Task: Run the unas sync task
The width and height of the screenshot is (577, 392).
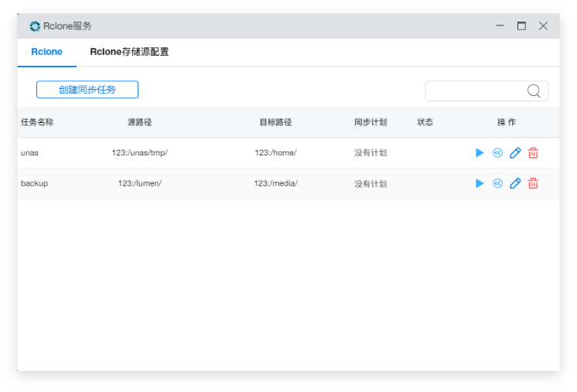Action: point(479,152)
